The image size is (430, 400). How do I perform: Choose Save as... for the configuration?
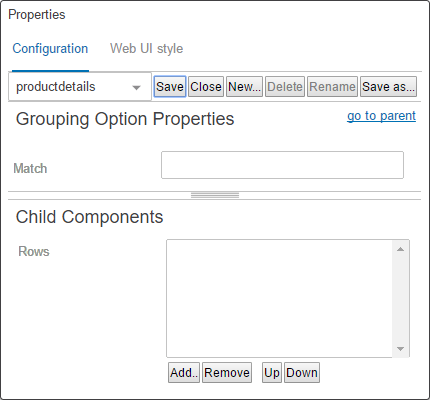coord(388,87)
